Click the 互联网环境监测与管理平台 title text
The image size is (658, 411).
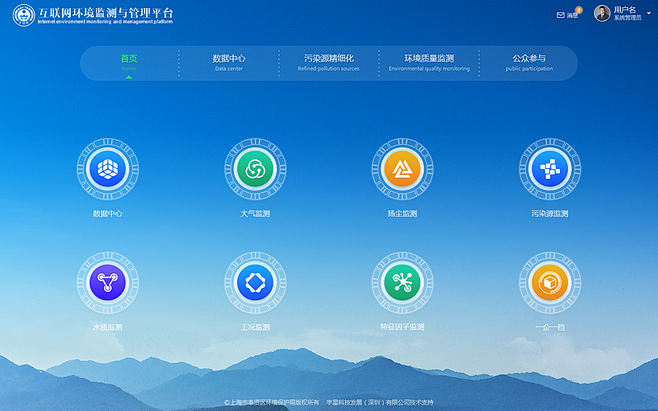tap(105, 14)
